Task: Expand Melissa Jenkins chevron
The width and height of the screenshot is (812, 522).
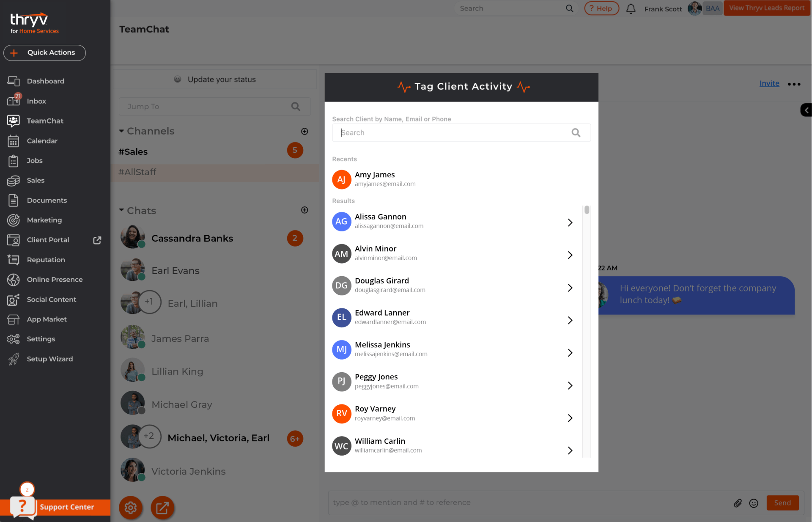Action: 570,353
